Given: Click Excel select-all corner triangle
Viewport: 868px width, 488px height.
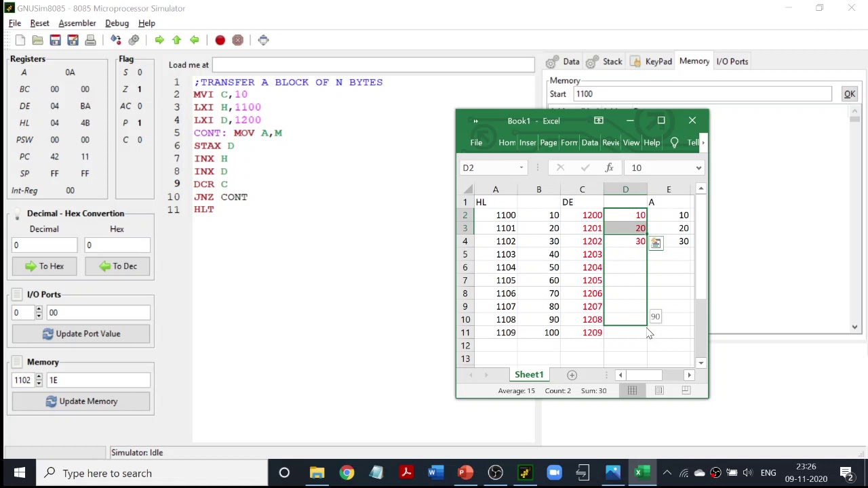Looking at the screenshot, I should pos(467,190).
